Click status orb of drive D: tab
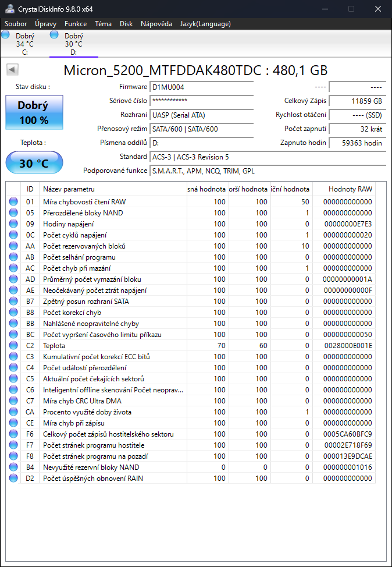Screen dimensions: 392x567 (55, 35)
